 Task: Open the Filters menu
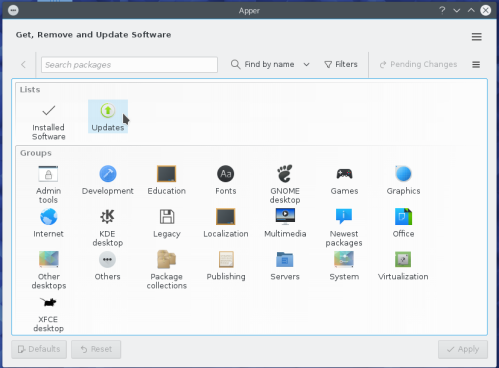click(341, 64)
